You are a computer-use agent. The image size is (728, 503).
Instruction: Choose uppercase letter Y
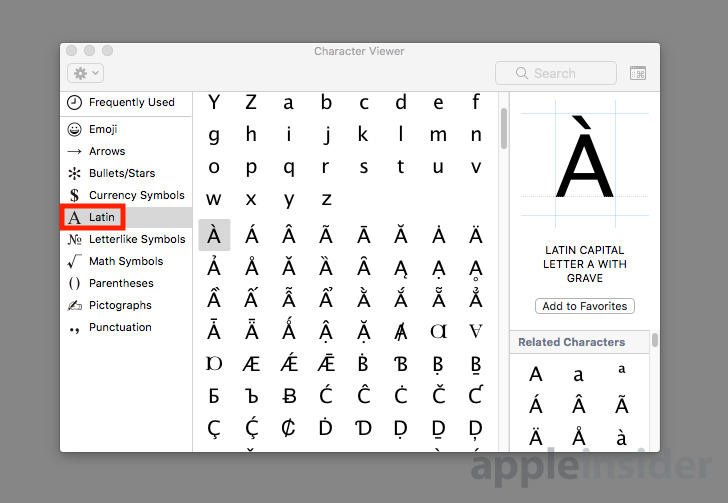[214, 102]
